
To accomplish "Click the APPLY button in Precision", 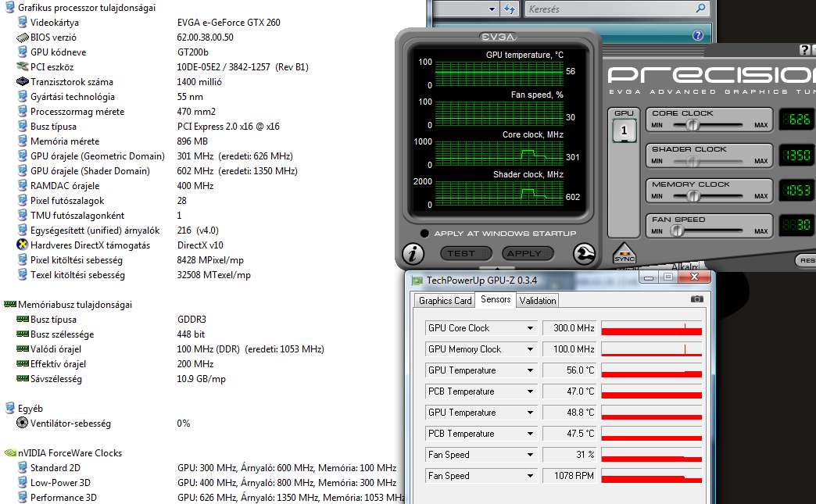I will tap(528, 253).
